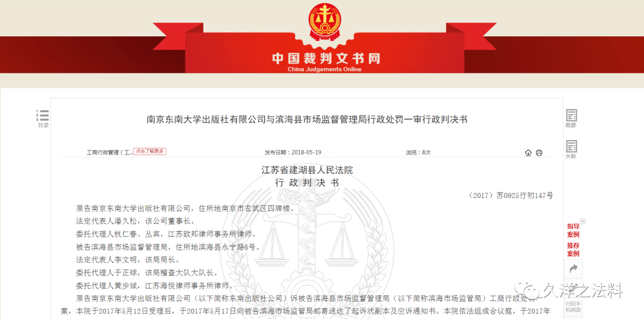The width and height of the screenshot is (644, 319).
Task: Click the 发布日期 2018-05-19 text
Action: [x=293, y=152]
